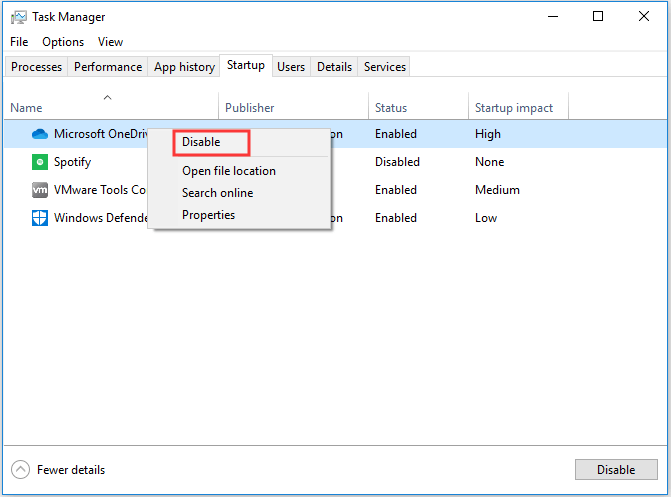Switch to the Performance tab
This screenshot has width=671, height=497.
(x=108, y=67)
